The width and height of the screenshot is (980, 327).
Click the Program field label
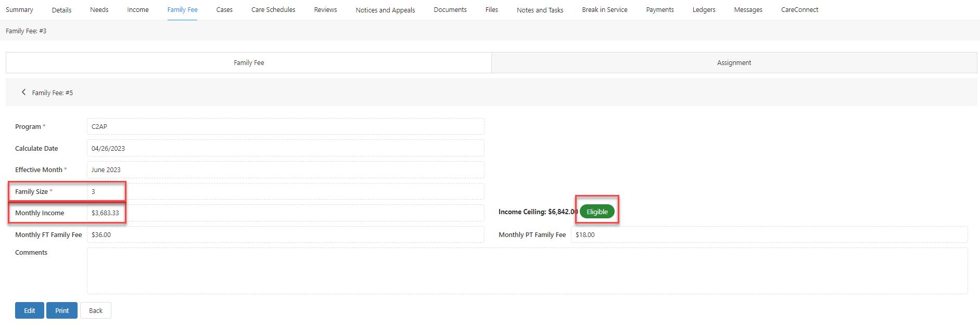[28, 126]
